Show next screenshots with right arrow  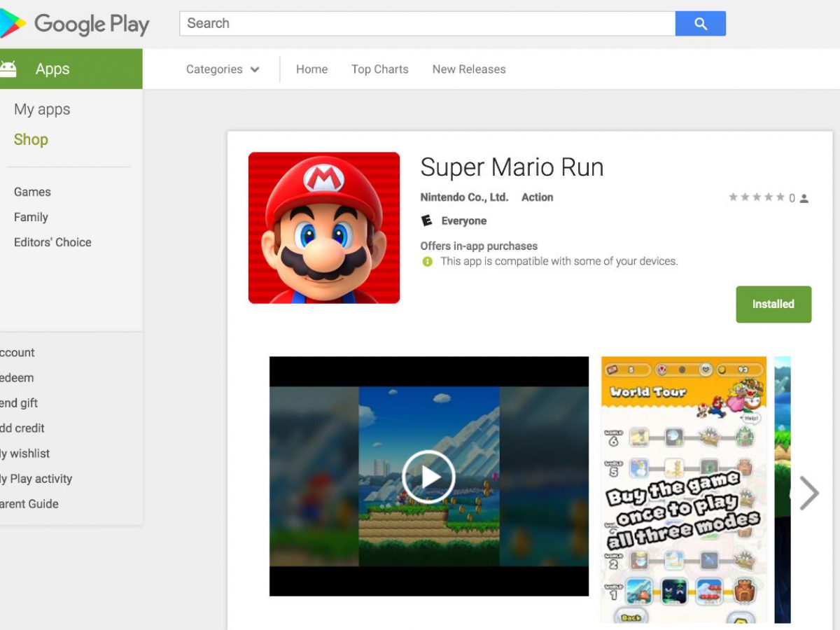pyautogui.click(x=809, y=493)
